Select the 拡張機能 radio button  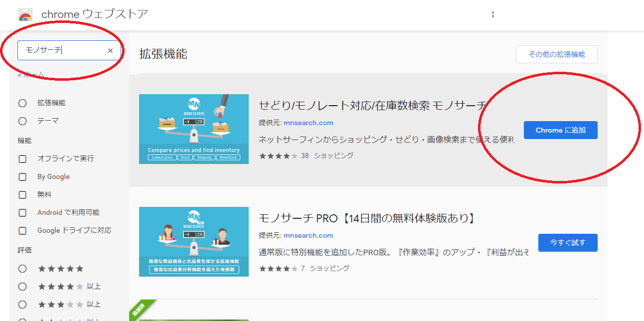point(22,103)
